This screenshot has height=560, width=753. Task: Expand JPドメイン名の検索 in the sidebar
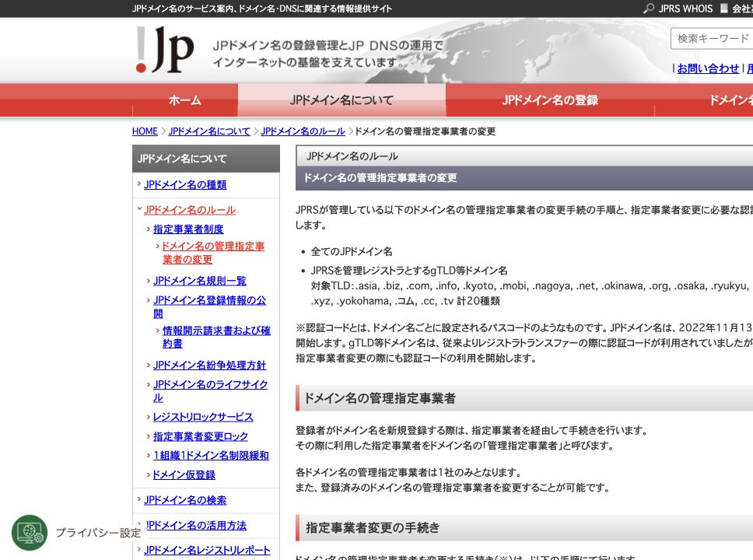pos(185,500)
